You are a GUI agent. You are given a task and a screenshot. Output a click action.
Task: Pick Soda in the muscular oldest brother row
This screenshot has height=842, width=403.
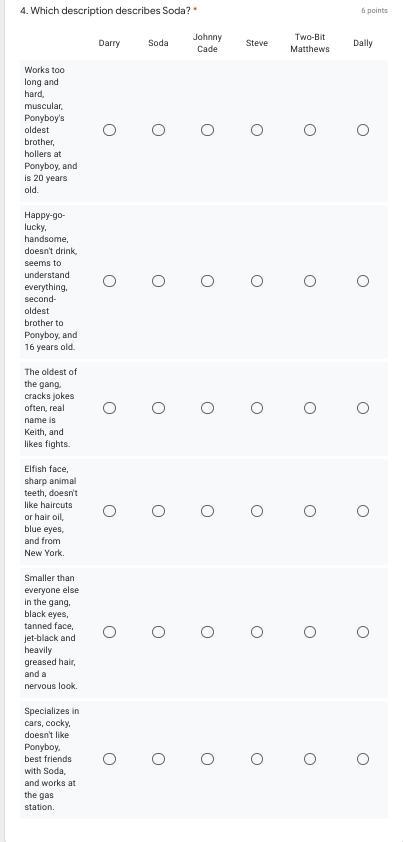(158, 130)
